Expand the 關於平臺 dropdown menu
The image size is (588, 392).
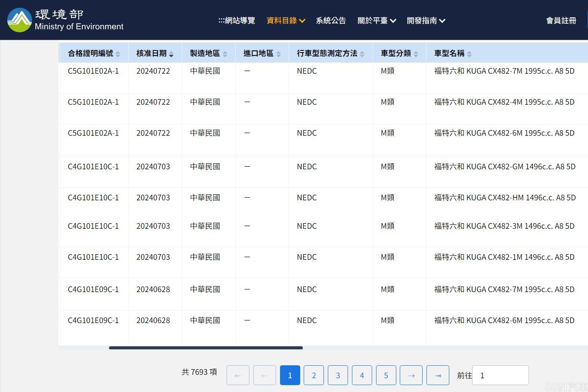click(x=376, y=21)
